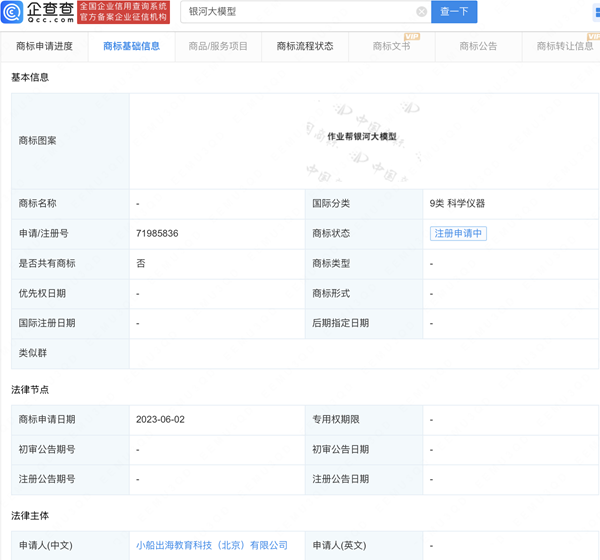Click the search field containing 银河大模型
The width and height of the screenshot is (600, 560).
(x=300, y=12)
